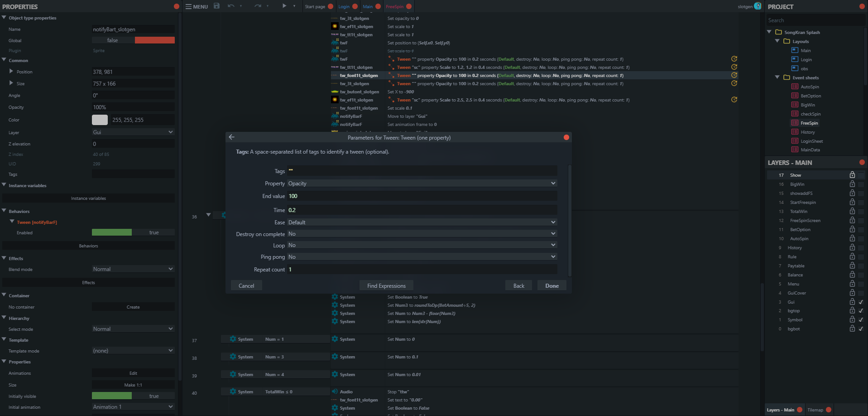Expand the Position property row

coord(11,71)
